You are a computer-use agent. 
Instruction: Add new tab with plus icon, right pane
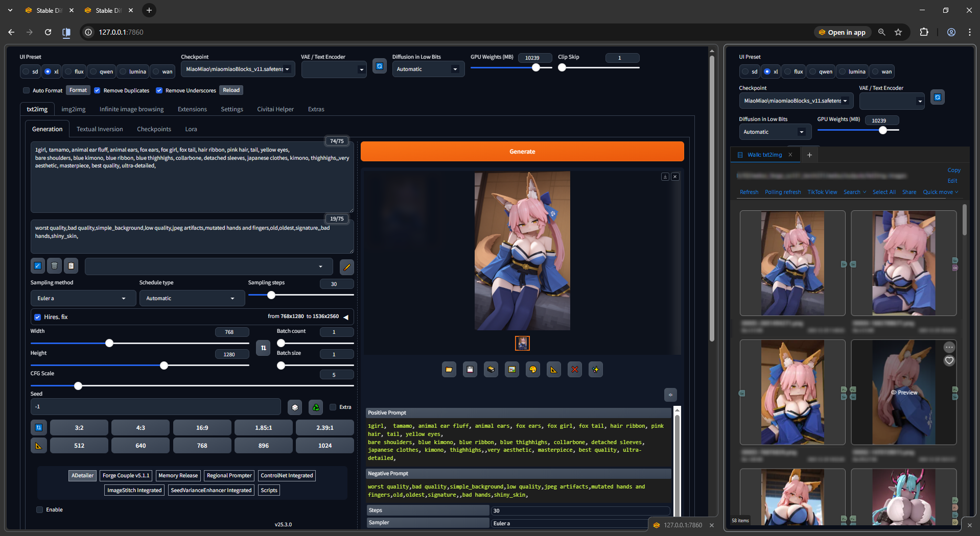(809, 155)
